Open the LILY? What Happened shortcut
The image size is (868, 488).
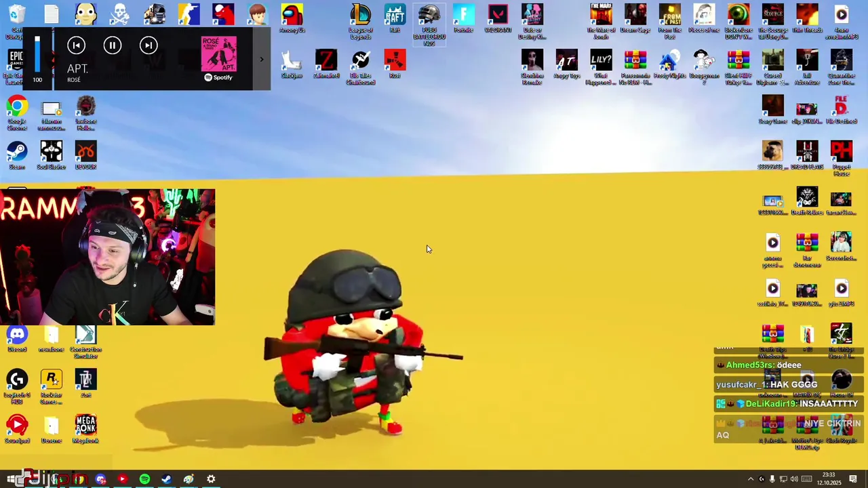pos(601,67)
